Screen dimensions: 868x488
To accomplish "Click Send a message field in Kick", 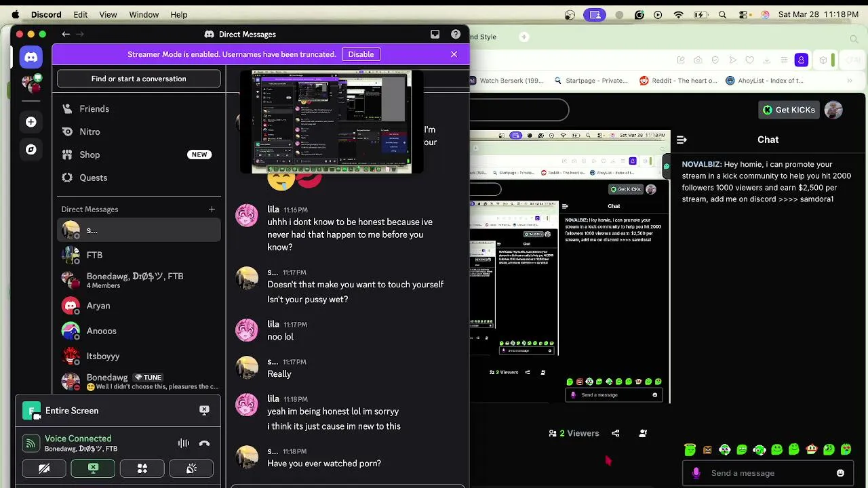I will (x=768, y=473).
